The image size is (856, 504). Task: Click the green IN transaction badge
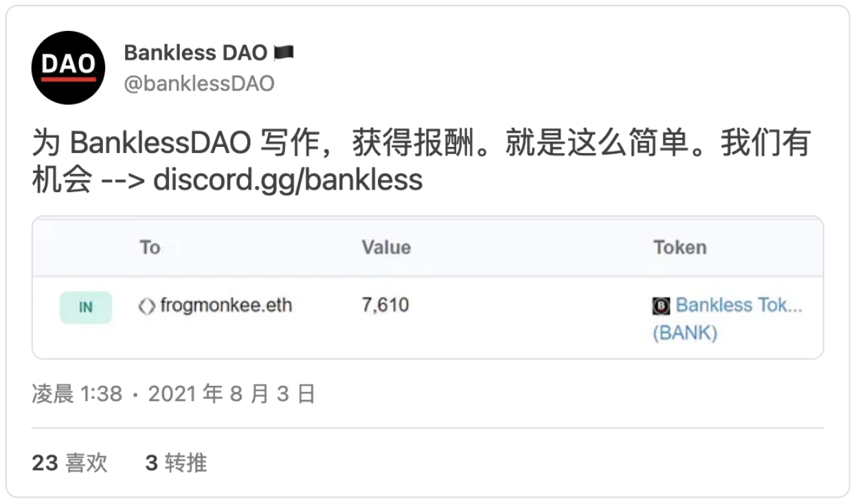coord(86,307)
